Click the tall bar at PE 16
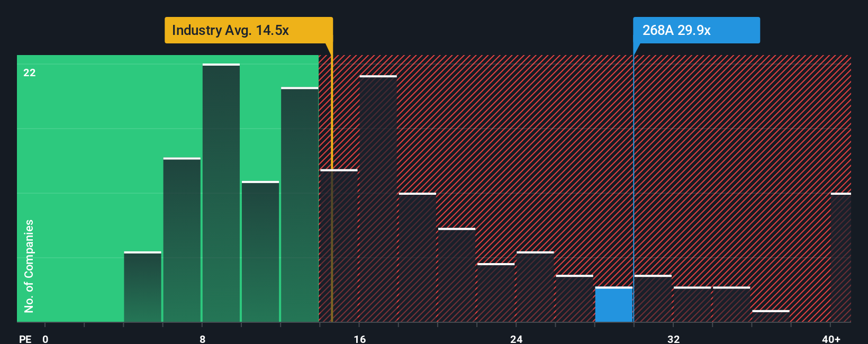The image size is (868, 344). point(378,198)
